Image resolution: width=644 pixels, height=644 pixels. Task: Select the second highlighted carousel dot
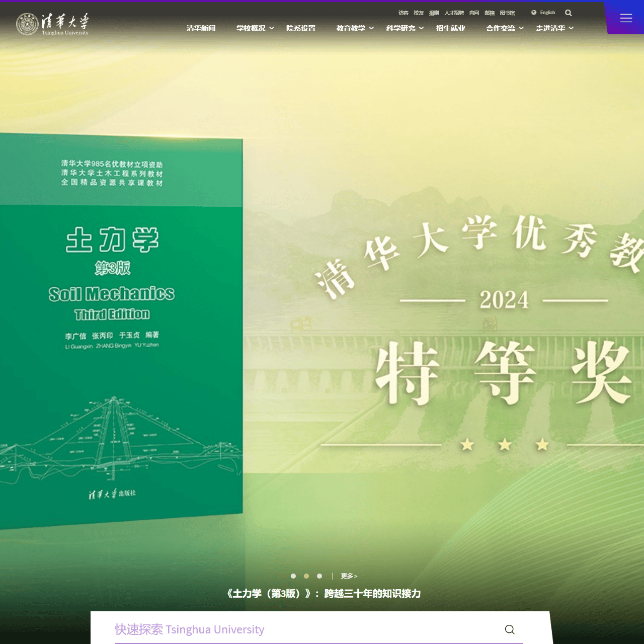pyautogui.click(x=306, y=576)
